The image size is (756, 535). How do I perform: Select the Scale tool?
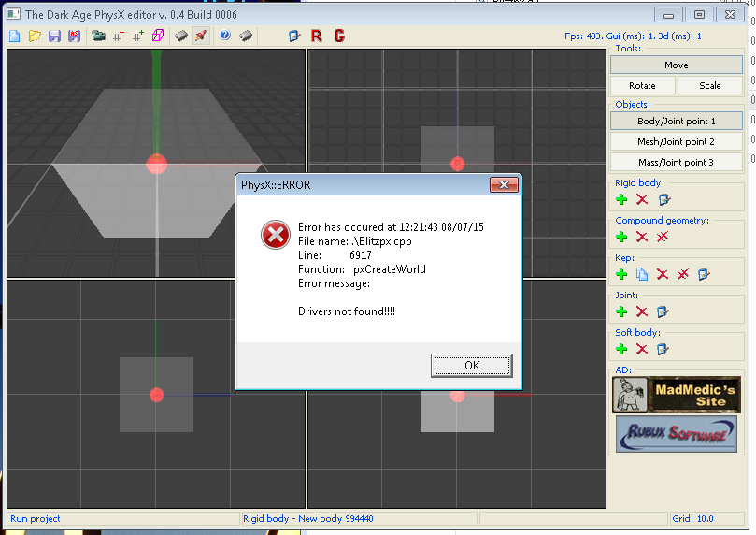coord(710,85)
